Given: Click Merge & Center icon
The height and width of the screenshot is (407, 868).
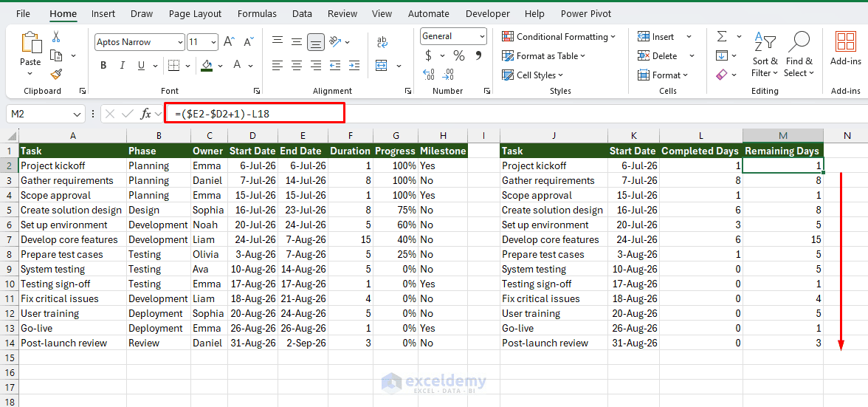Looking at the screenshot, I should click(x=382, y=66).
